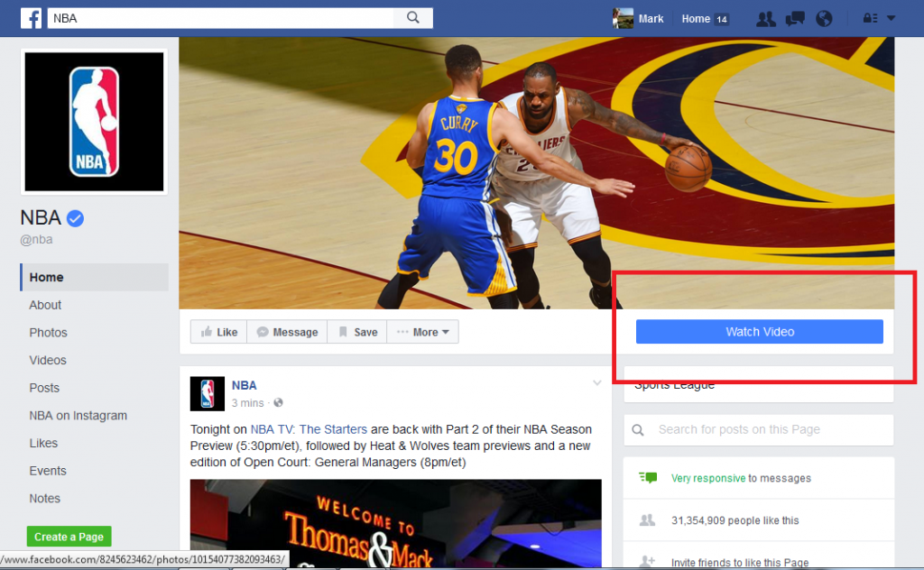This screenshot has width=924, height=570.
Task: Click the public globe icon on post
Action: 278,403
